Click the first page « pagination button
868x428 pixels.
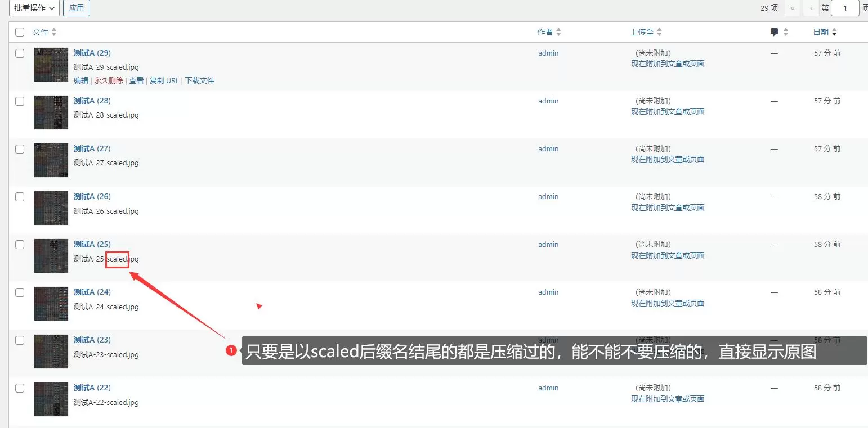[x=793, y=8]
